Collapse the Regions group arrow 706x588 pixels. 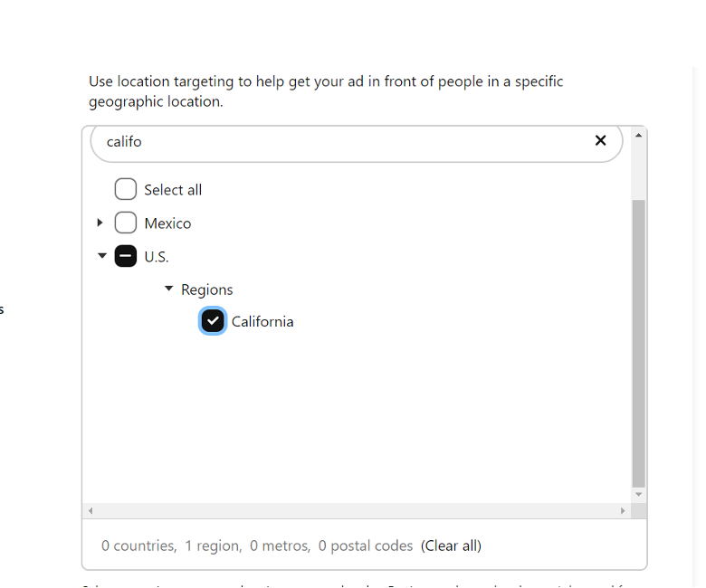[x=169, y=289]
